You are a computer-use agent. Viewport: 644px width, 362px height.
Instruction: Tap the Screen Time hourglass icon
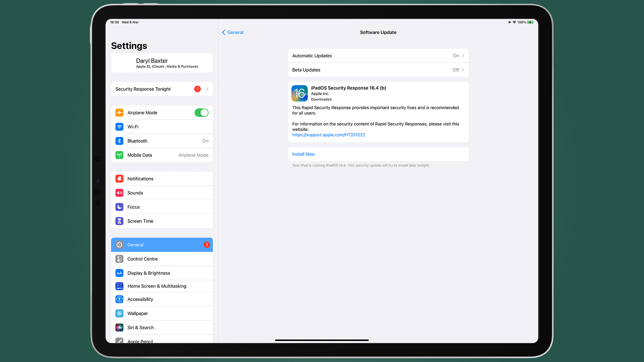click(x=119, y=221)
